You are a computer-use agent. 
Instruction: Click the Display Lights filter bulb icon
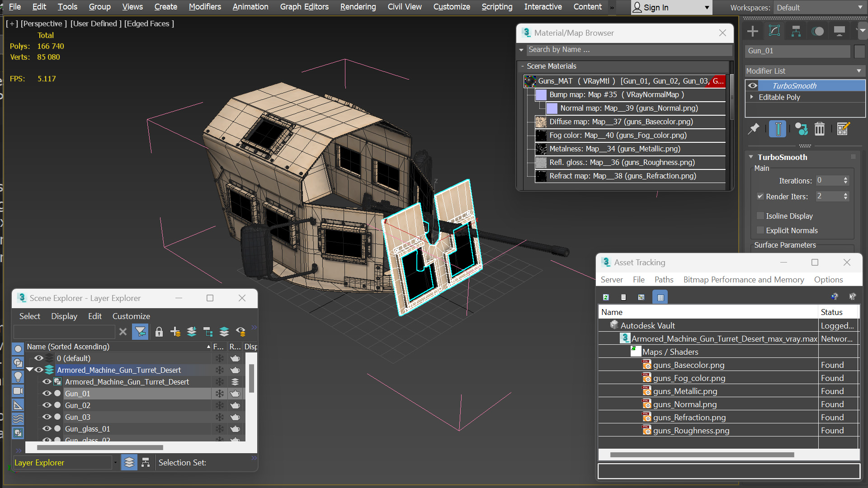[x=18, y=376]
